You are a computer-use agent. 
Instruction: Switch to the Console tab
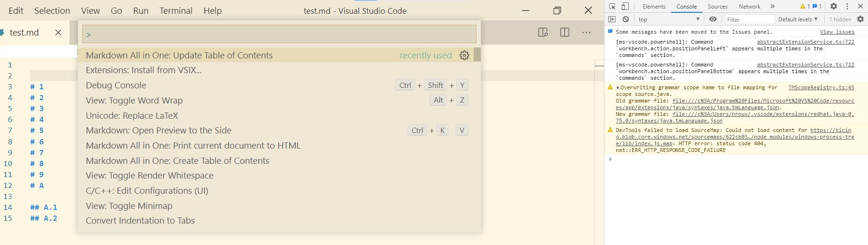(687, 6)
